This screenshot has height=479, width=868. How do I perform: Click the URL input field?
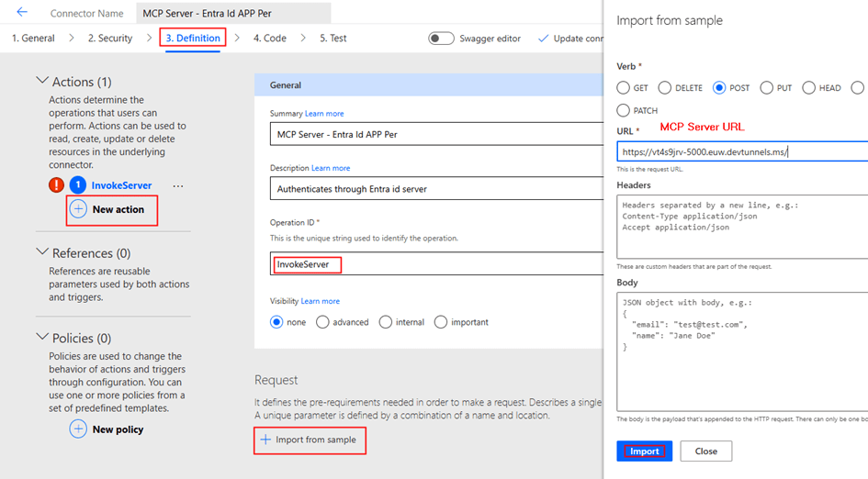pos(740,152)
